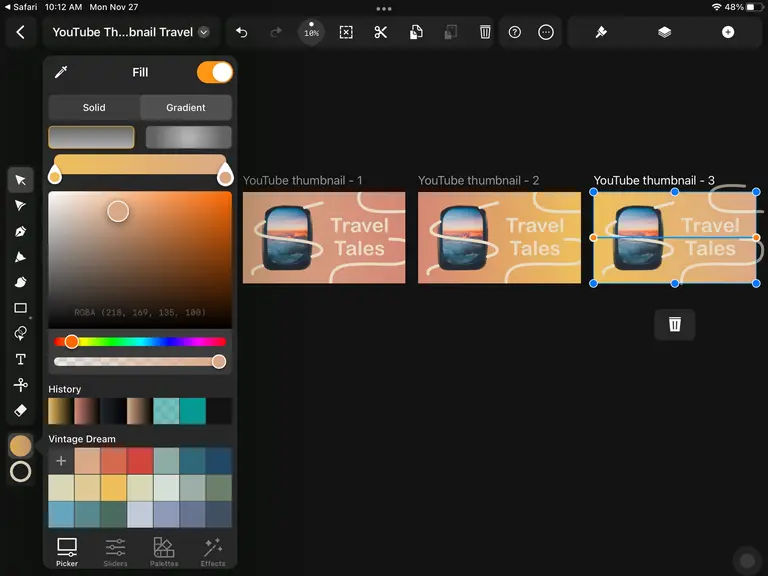Click the color picker saturation handle

tap(118, 212)
